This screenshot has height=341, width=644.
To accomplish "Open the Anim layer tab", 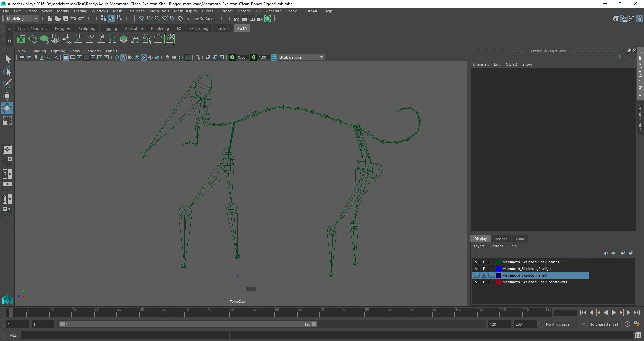I will click(x=519, y=239).
